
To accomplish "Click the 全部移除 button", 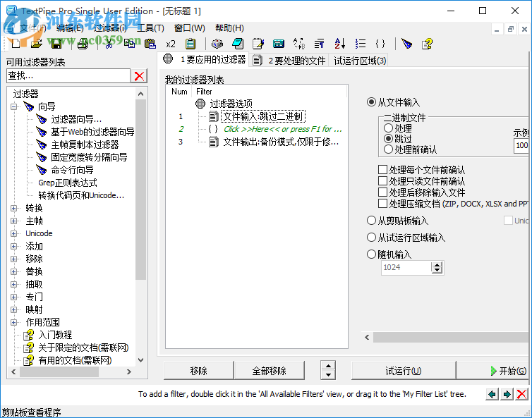I will pos(269,371).
